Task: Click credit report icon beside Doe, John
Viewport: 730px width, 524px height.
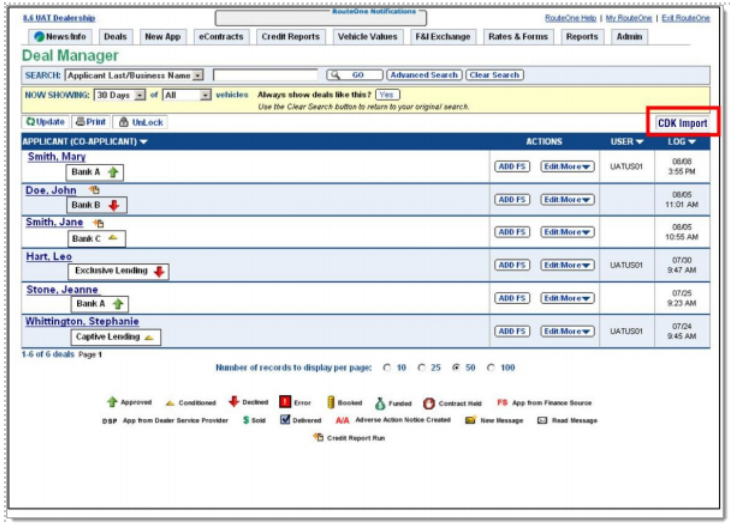Action: [x=95, y=190]
